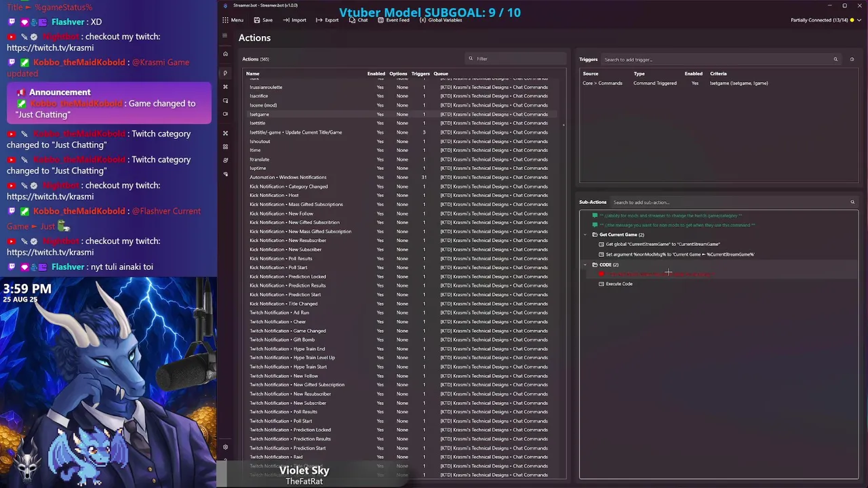Sort actions by the Enabled column header
The width and height of the screenshot is (868, 488).
376,73
